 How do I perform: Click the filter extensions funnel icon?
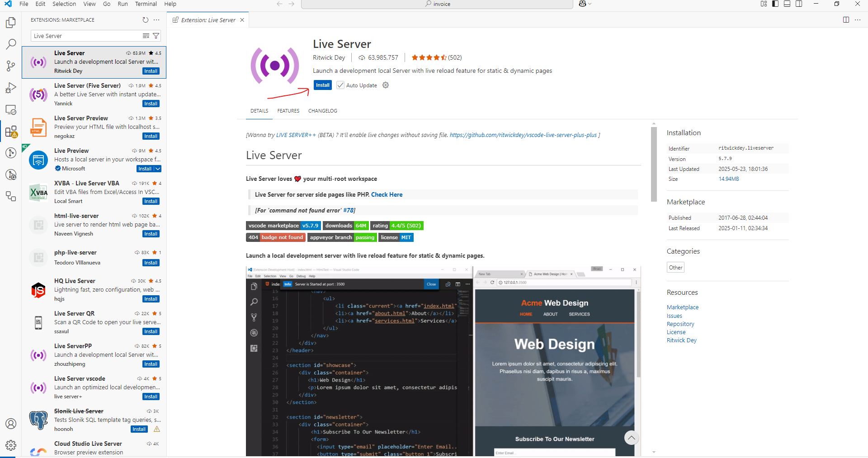click(x=156, y=36)
